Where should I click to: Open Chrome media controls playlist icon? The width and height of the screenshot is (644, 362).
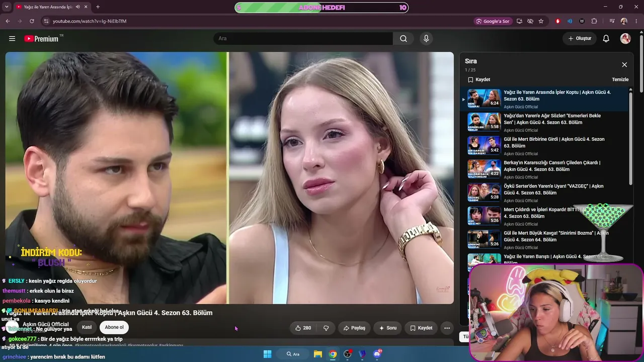pyautogui.click(x=612, y=21)
